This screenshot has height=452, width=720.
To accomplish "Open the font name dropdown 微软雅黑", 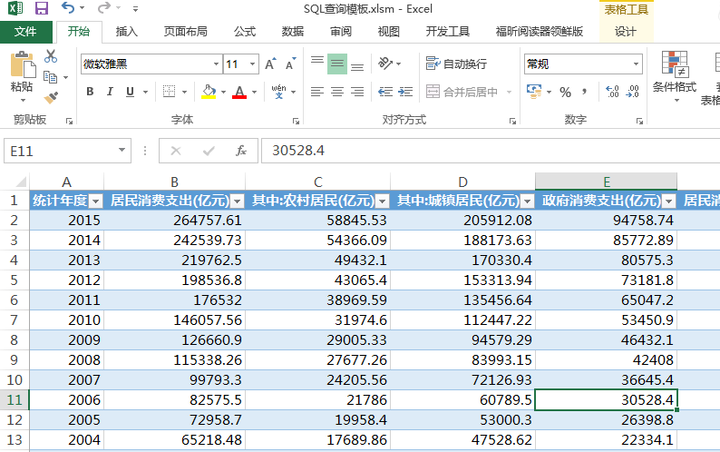I will point(216,64).
